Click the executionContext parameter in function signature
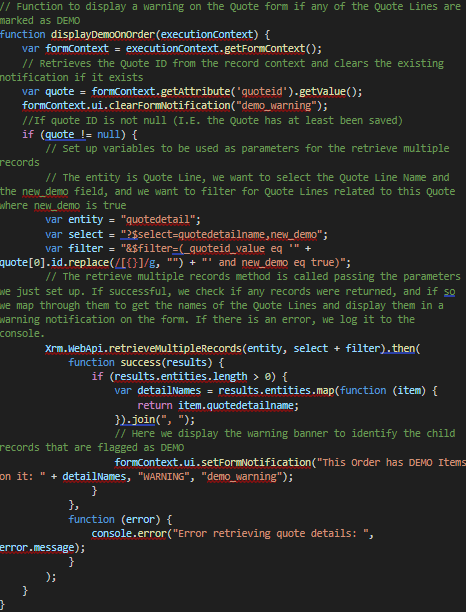466x612 pixels. tap(207, 34)
